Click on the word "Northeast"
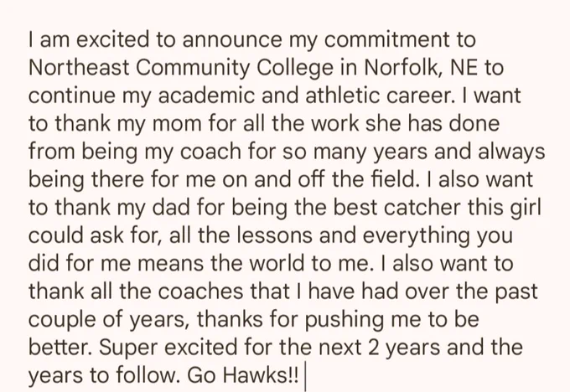This screenshot has height=392, width=570. click(79, 68)
